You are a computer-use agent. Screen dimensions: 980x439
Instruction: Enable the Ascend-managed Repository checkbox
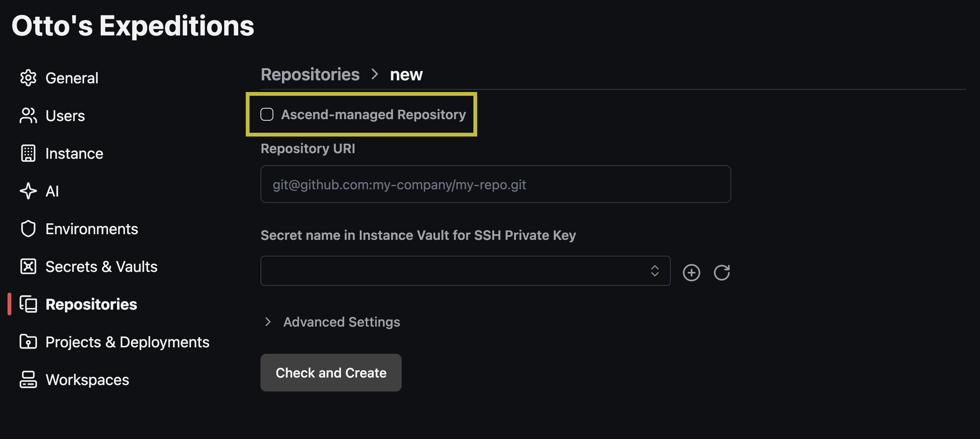pyautogui.click(x=267, y=114)
